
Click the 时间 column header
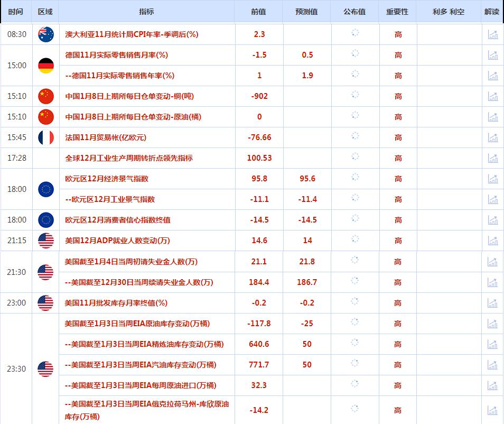16,12
